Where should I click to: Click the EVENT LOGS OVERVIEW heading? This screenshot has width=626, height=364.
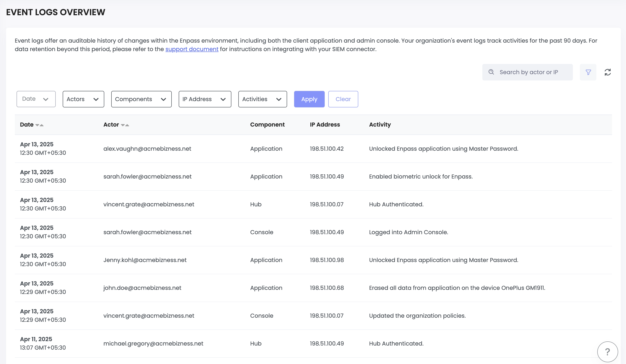coord(56,12)
